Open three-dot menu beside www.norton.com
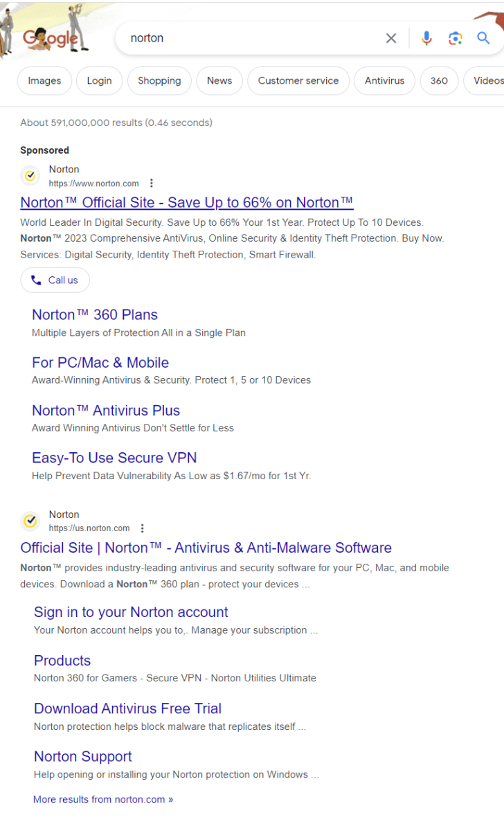504x831 pixels. (x=152, y=184)
